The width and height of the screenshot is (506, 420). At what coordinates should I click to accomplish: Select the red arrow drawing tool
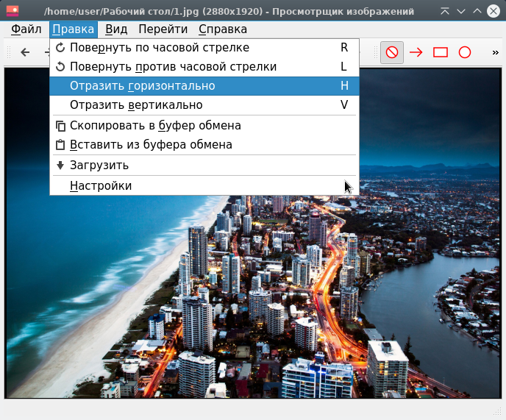[416, 52]
